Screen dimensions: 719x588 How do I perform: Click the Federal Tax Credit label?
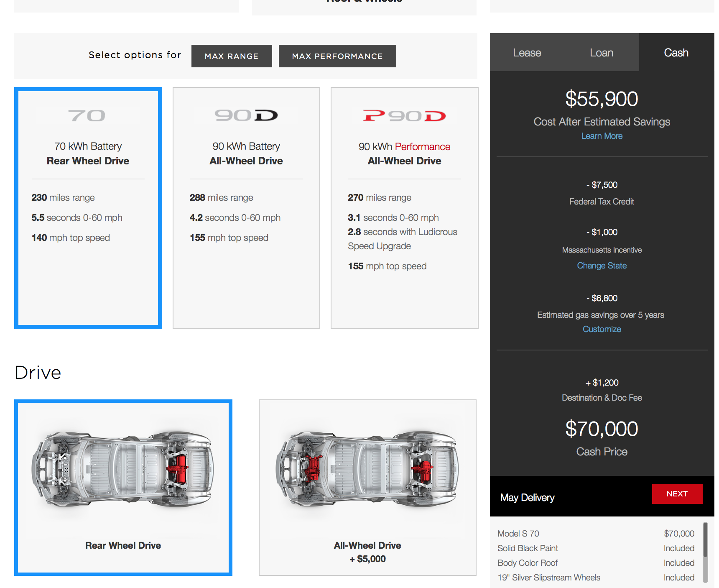click(602, 202)
